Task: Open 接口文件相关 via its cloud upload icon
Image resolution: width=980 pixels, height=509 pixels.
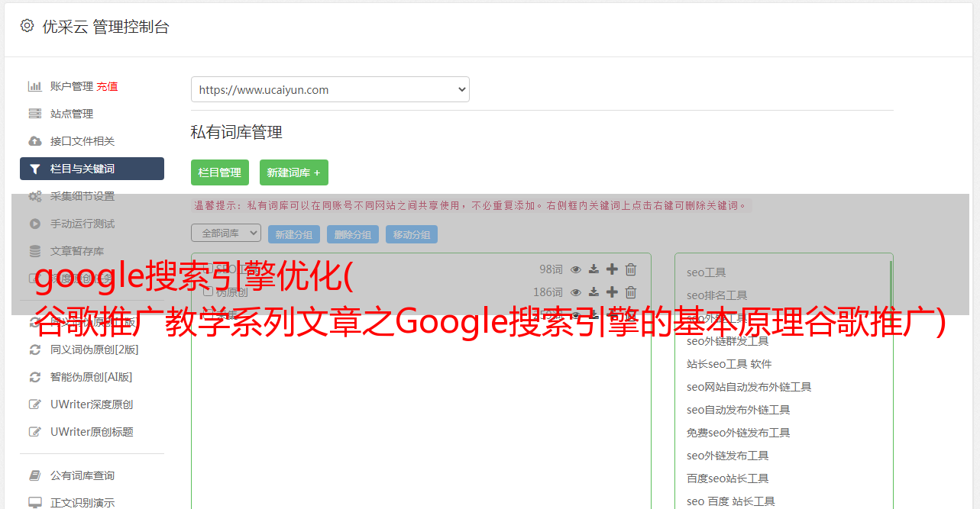Action: coord(35,141)
